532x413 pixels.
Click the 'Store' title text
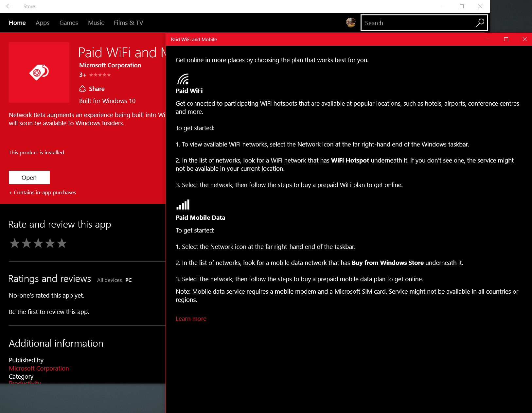click(x=29, y=6)
